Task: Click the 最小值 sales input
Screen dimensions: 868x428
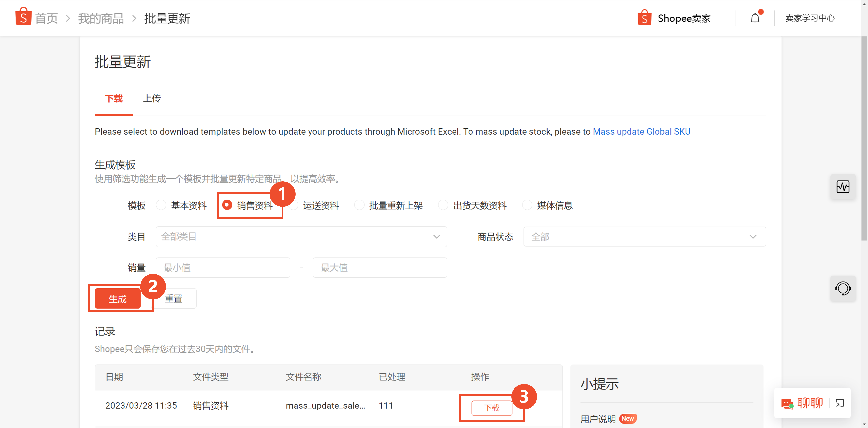Action: click(x=223, y=268)
